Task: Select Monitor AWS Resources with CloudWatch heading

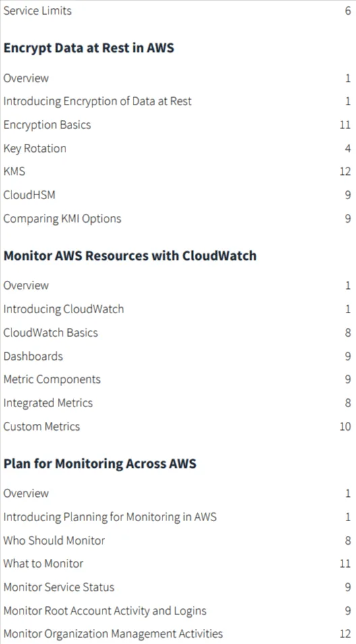Action: point(130,255)
